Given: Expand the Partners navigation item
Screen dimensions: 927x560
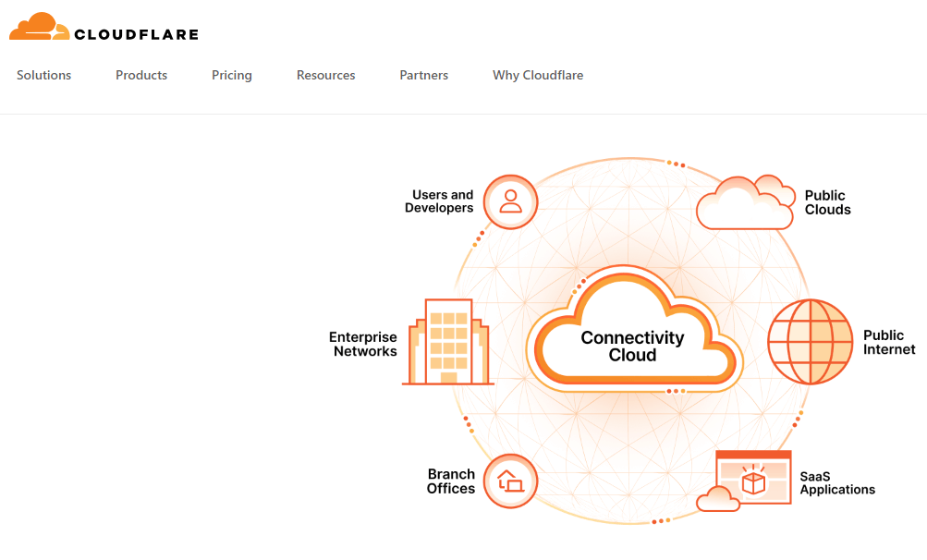Looking at the screenshot, I should (423, 76).
